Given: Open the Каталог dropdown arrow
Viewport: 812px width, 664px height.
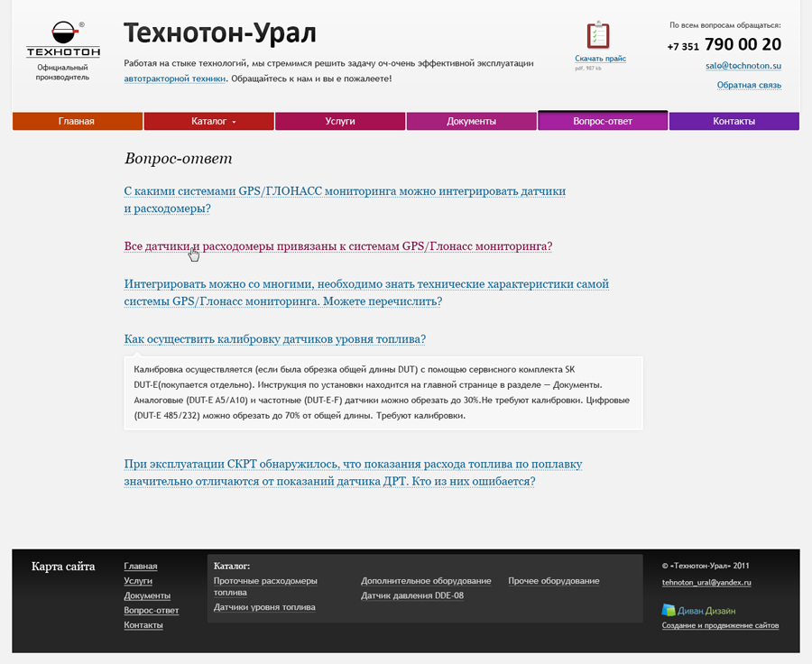Looking at the screenshot, I should tap(234, 122).
